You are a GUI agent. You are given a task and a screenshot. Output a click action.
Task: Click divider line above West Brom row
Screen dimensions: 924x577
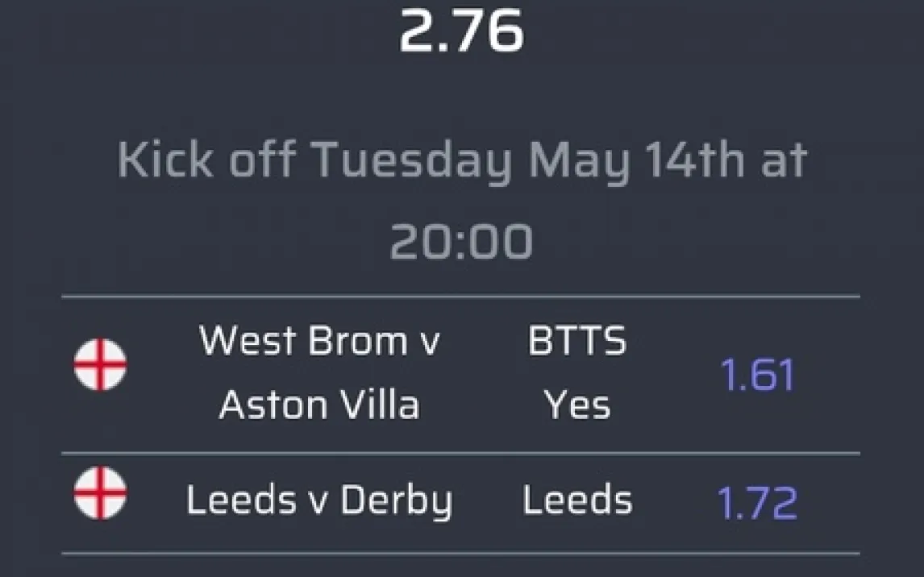click(x=461, y=297)
